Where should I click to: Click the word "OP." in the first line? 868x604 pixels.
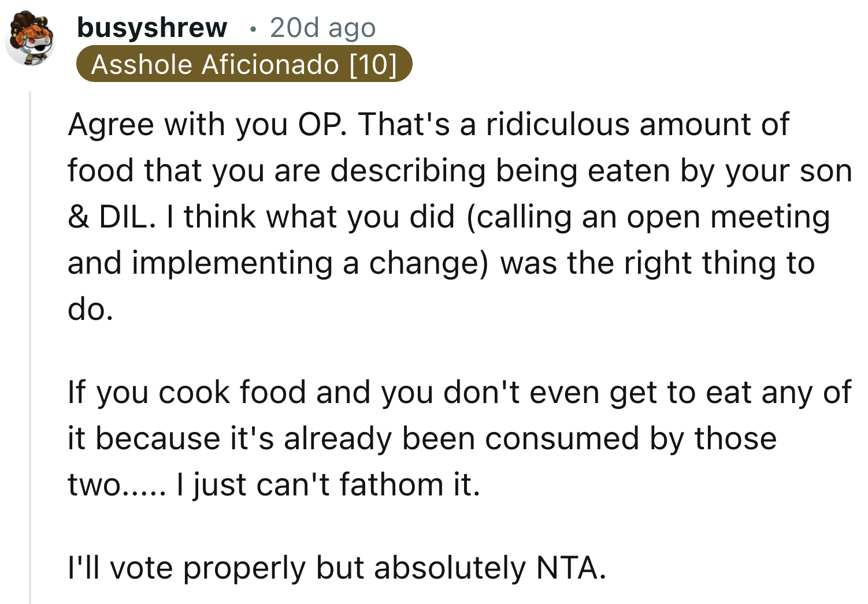pyautogui.click(x=322, y=124)
